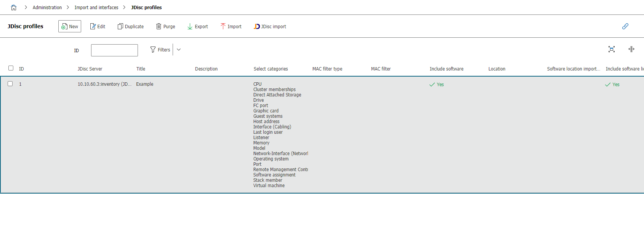
Task: Sort by the ID column header
Action: (21, 69)
